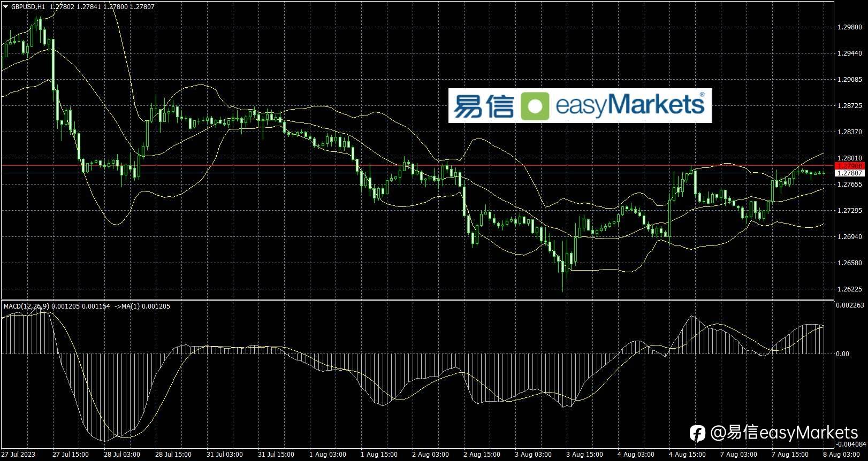
Task: Select the 2 Aug 15:00 time label
Action: coord(482,455)
